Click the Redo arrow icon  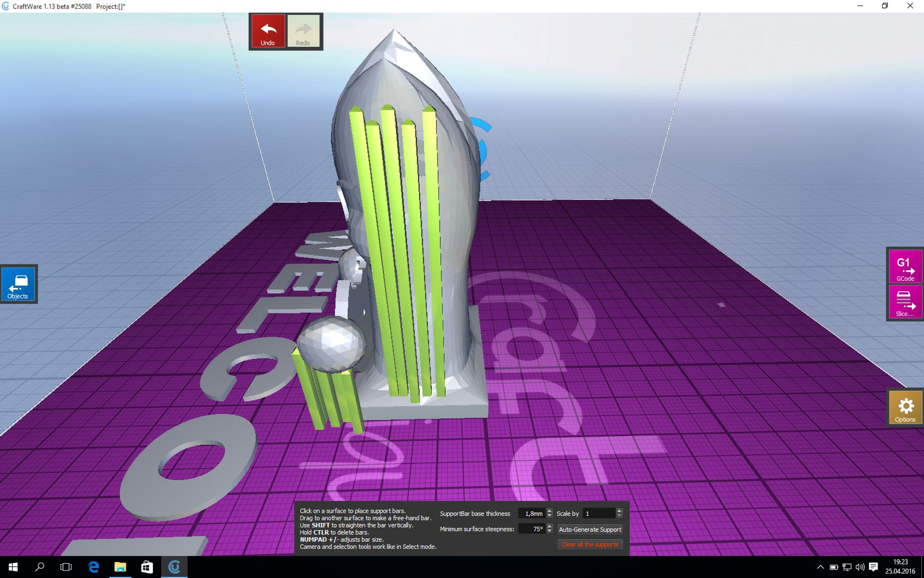tap(304, 28)
